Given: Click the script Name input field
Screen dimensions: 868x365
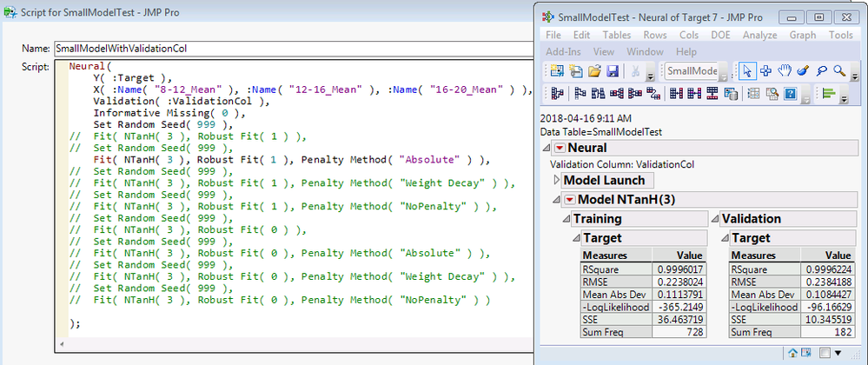Looking at the screenshot, I should pyautogui.click(x=295, y=48).
